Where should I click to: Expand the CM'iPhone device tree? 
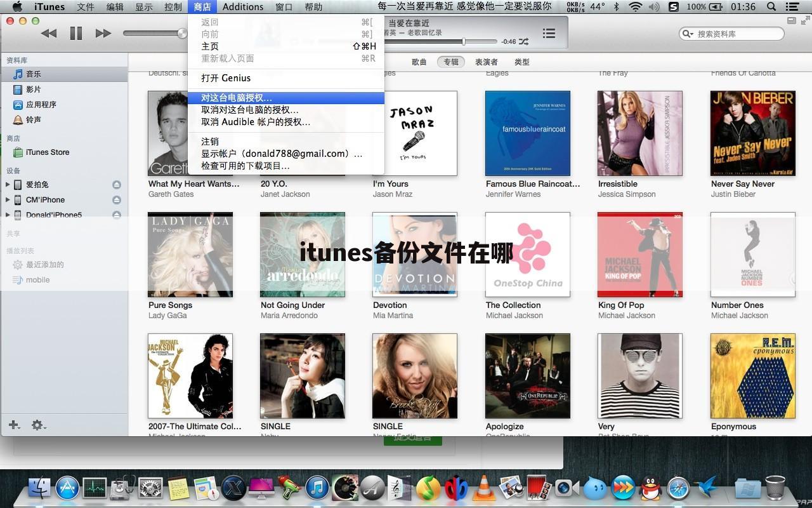point(8,200)
